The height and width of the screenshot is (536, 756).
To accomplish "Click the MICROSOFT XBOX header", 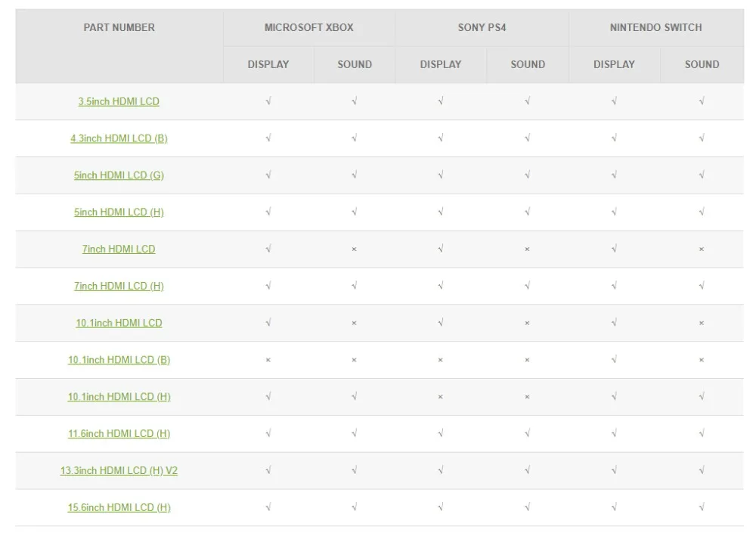I will [309, 27].
